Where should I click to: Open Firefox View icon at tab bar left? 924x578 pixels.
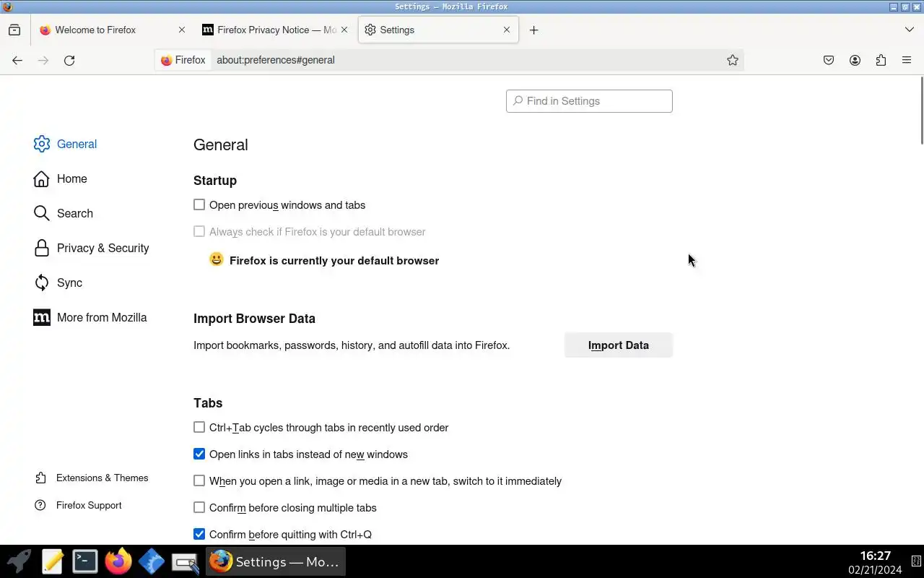[x=14, y=30]
